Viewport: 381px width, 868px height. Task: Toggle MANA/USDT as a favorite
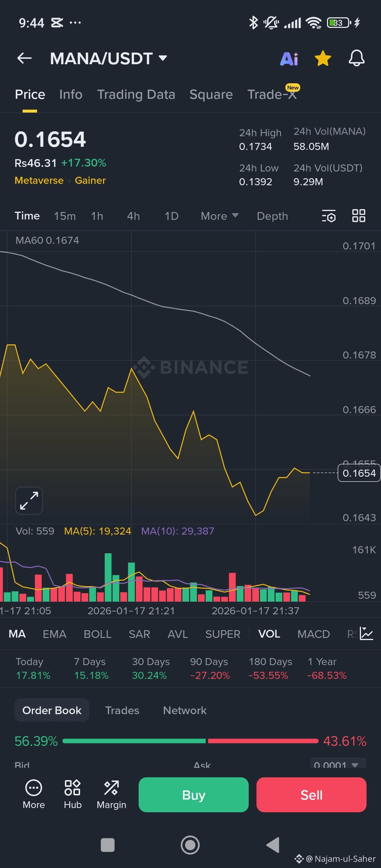point(322,59)
